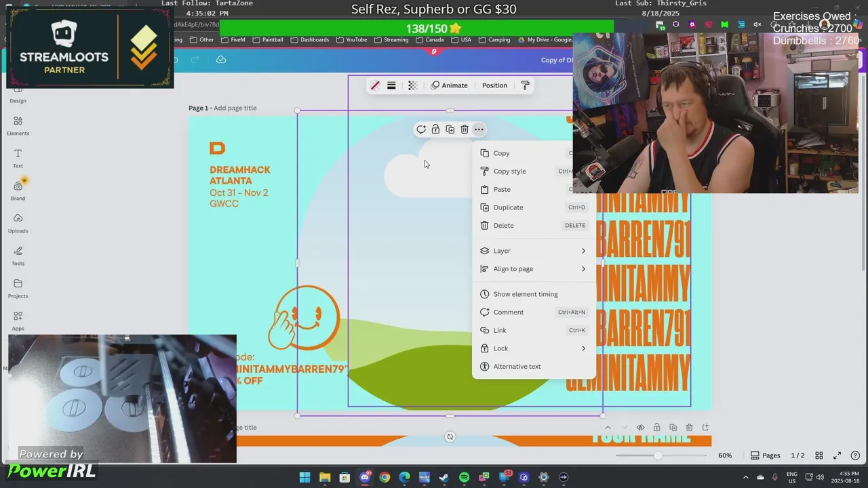Open the Projects panel in sidebar

tap(18, 288)
